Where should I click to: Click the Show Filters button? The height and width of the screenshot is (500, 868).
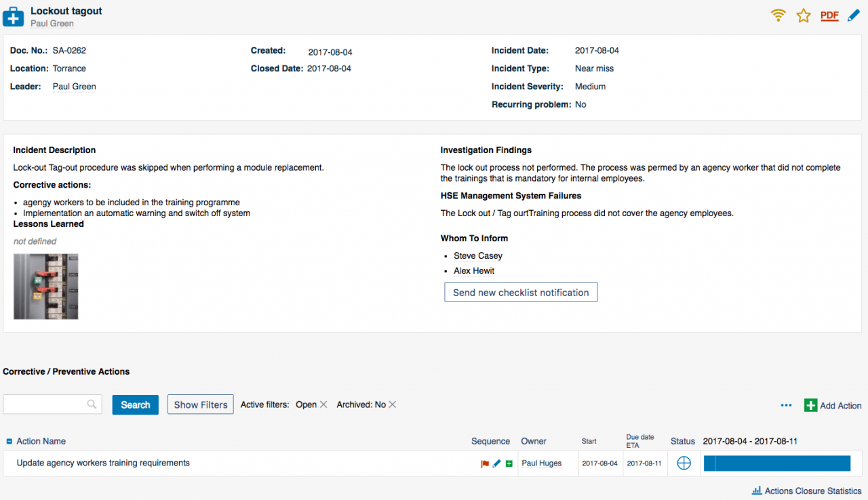click(201, 404)
